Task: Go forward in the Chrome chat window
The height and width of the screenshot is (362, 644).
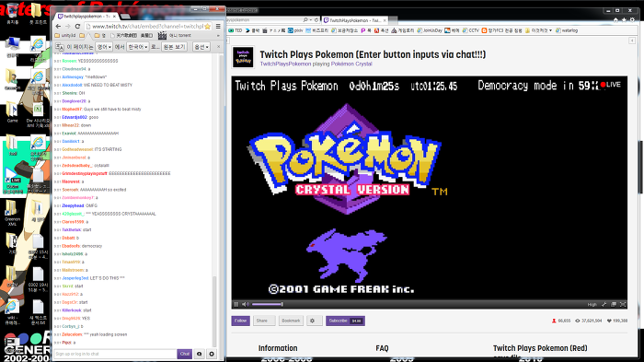Action: 67,27
